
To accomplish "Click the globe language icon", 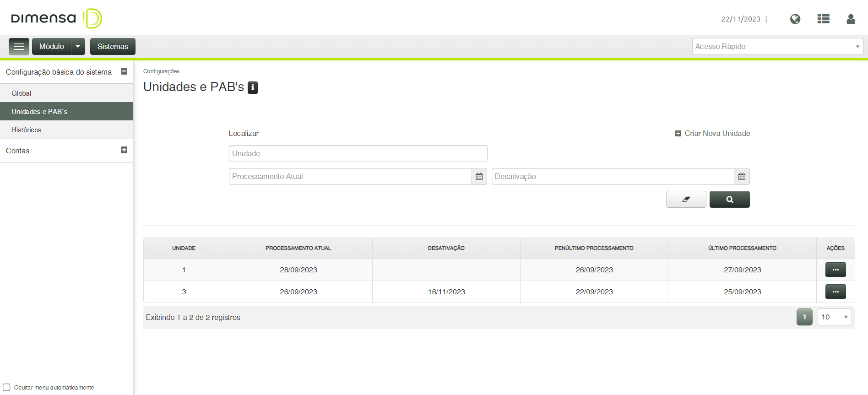I will [x=795, y=19].
